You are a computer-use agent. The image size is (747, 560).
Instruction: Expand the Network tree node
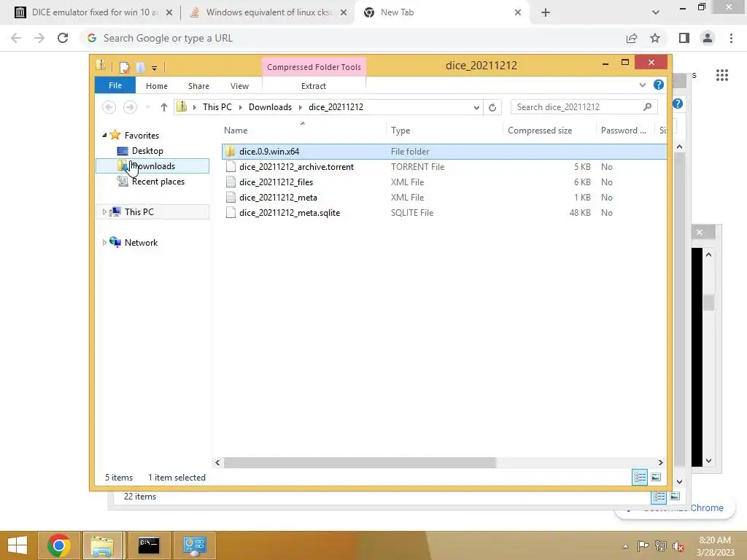[x=104, y=242]
